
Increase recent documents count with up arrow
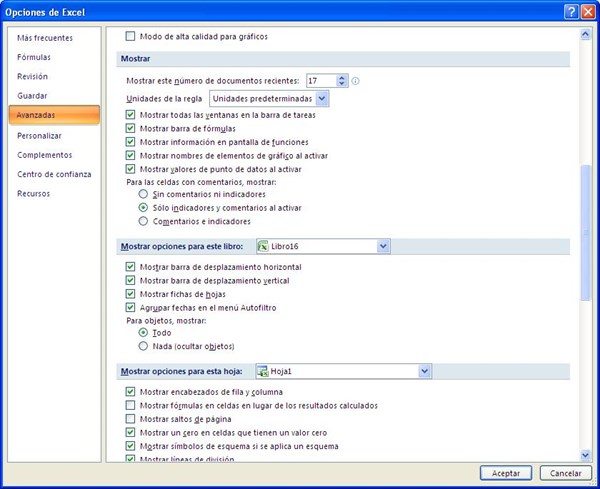pyautogui.click(x=342, y=78)
